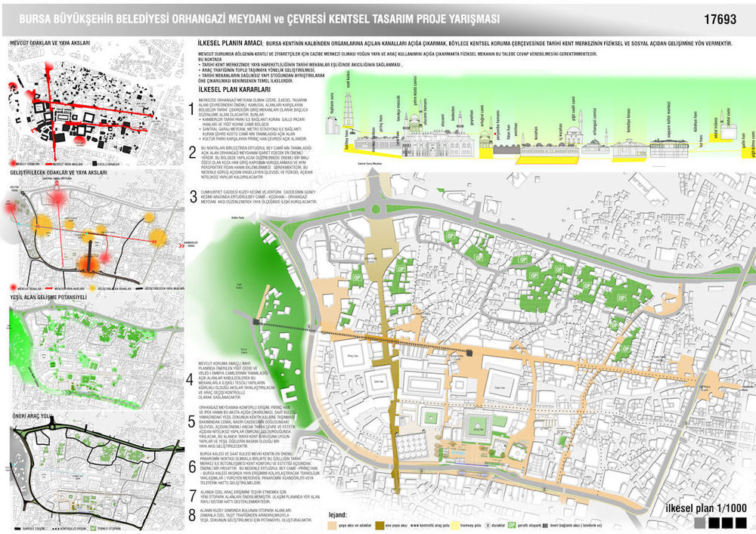Select the belediye binası elevation drawing
The width and height of the screenshot is (756, 534).
[629, 150]
